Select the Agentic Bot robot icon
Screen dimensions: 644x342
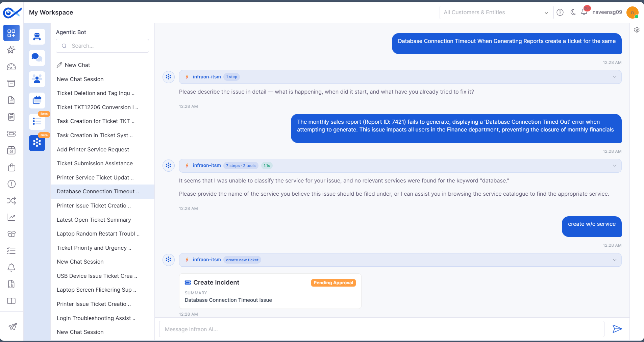(x=37, y=36)
